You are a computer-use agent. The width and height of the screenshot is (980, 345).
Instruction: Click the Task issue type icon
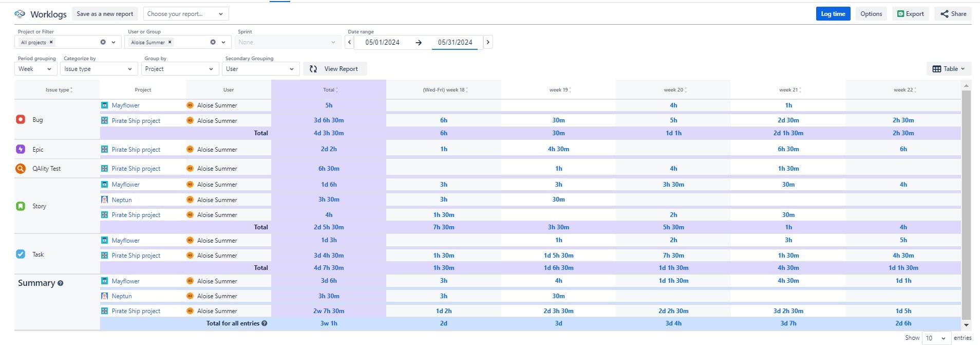(x=21, y=254)
